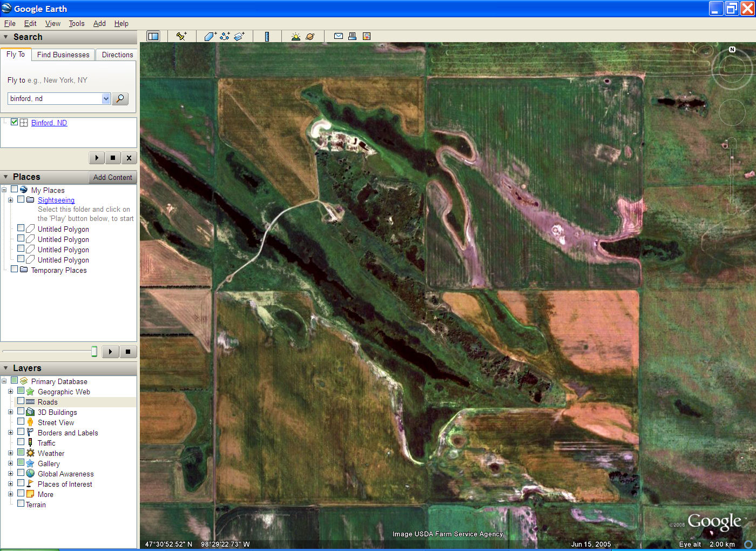756x551 pixels.
Task: Open the Sightseeing folder link
Action: [56, 200]
